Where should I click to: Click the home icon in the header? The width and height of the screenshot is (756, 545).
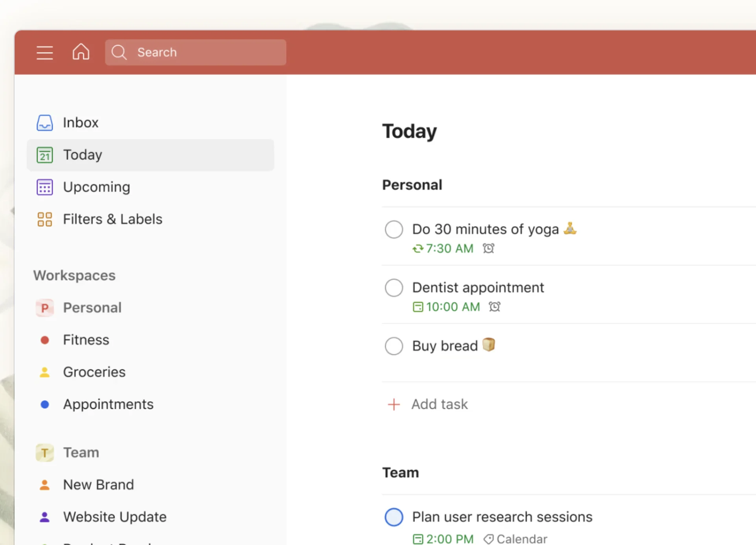click(81, 52)
